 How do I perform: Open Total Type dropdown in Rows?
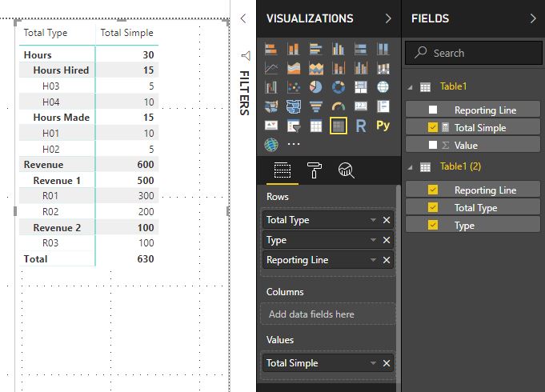[373, 220]
